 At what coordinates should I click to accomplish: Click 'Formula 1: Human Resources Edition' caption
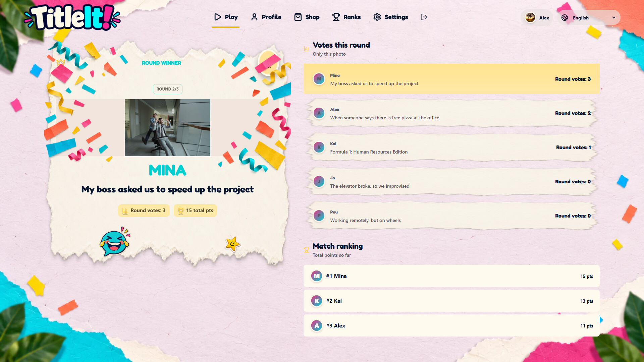point(369,152)
